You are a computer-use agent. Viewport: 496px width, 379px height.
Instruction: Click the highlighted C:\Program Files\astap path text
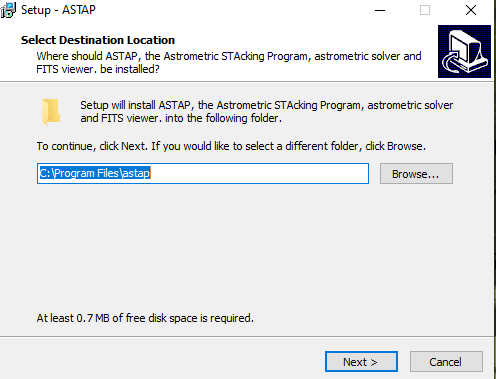coord(95,173)
